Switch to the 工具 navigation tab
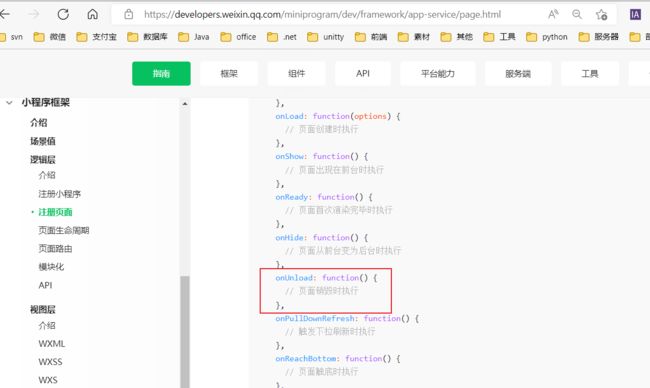 click(590, 73)
